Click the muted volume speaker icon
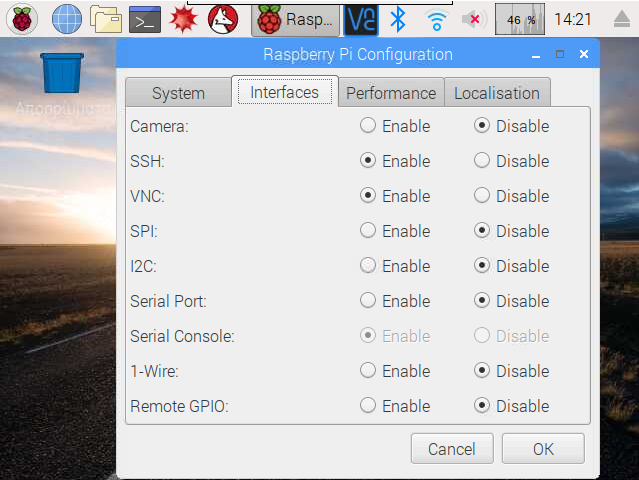Image resolution: width=639 pixels, height=480 pixels. 474,19
